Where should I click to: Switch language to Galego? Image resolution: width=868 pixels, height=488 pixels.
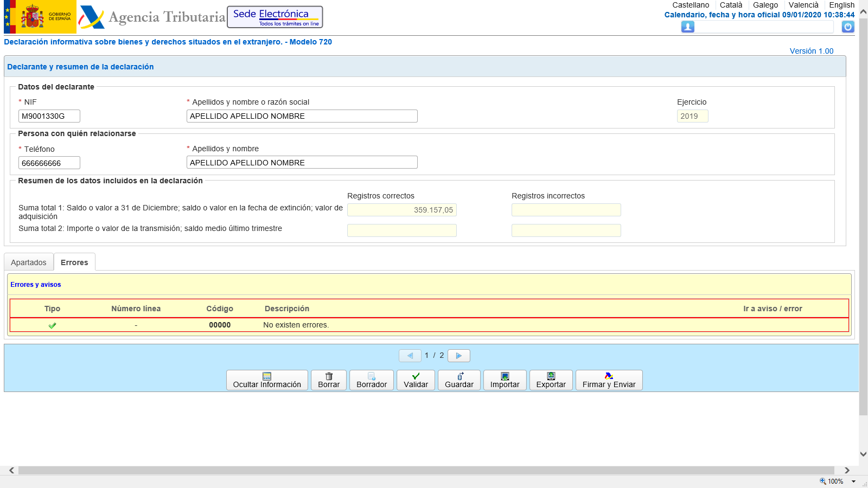(x=765, y=5)
